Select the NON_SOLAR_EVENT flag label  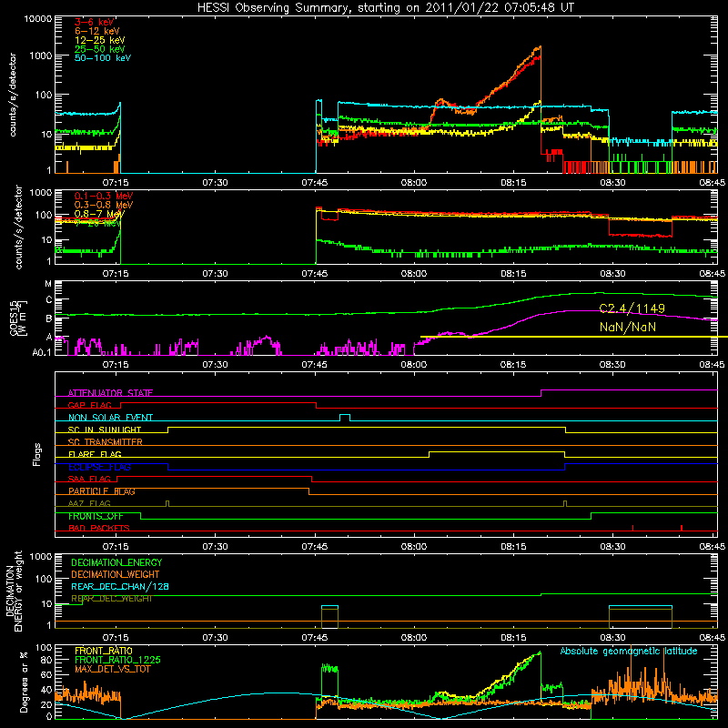coord(110,418)
